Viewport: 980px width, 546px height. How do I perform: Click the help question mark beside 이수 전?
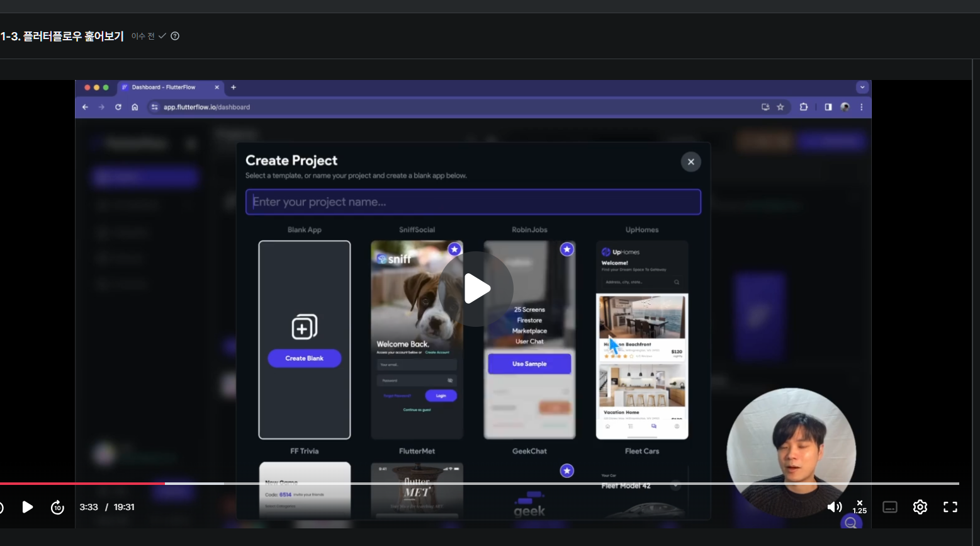click(x=175, y=36)
